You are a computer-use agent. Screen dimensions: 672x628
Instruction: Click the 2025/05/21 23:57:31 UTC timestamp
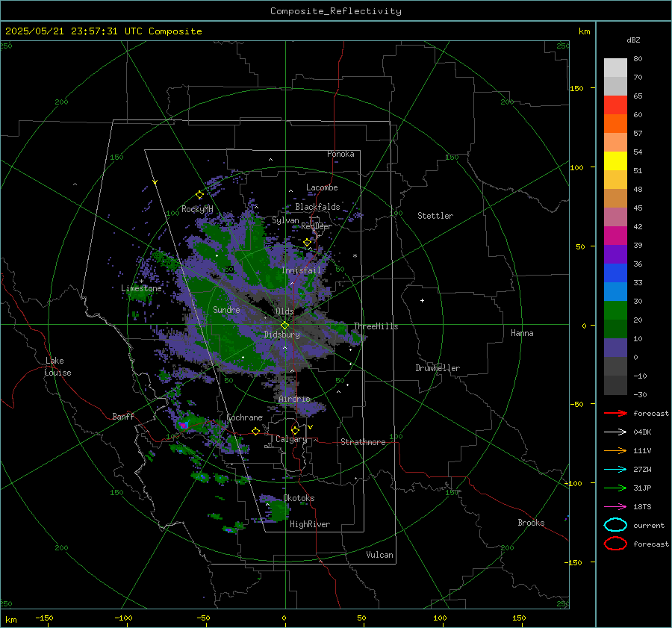[104, 31]
